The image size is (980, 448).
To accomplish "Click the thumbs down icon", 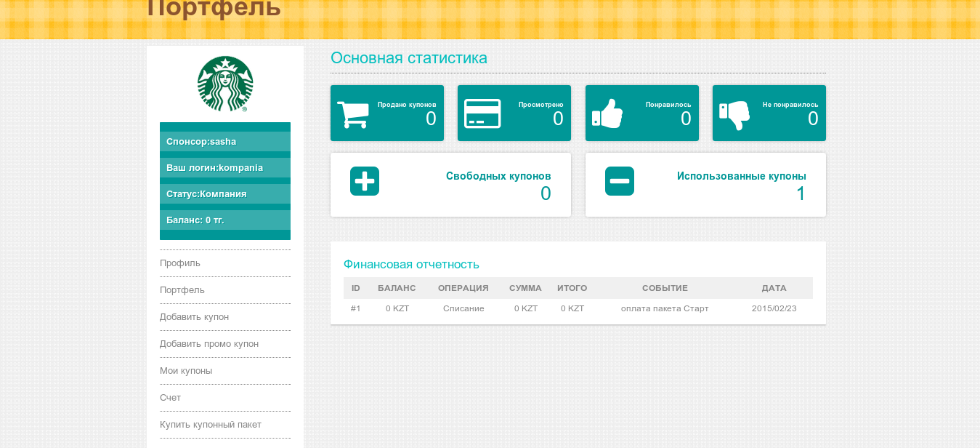I will [734, 115].
